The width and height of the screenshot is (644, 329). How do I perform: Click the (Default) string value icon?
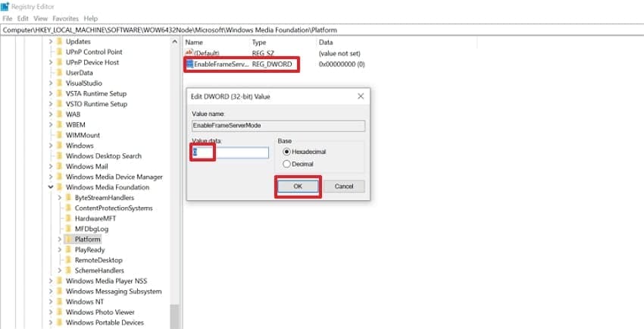pos(189,53)
